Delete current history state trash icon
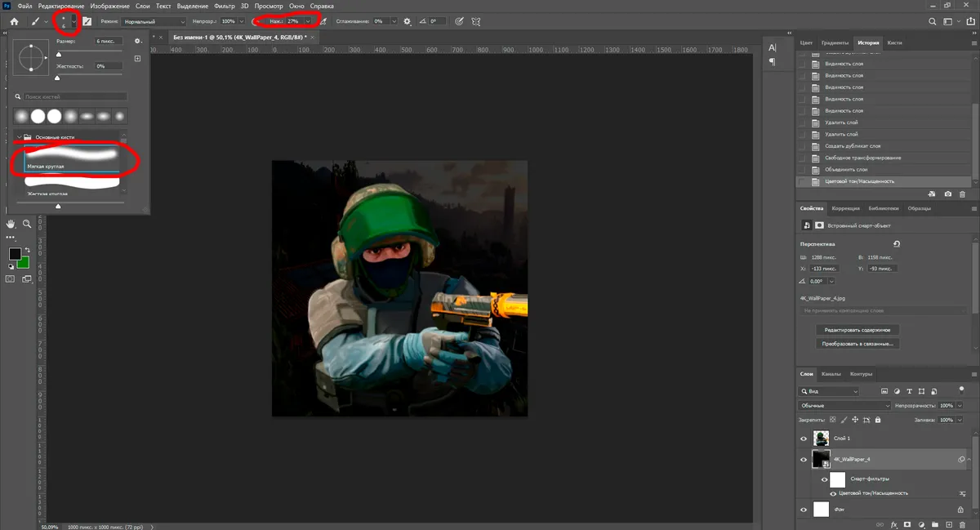Image resolution: width=980 pixels, height=530 pixels. [x=962, y=194]
